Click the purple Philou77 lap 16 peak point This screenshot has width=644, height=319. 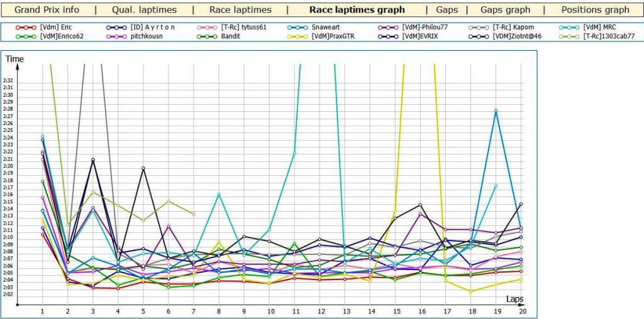click(421, 214)
